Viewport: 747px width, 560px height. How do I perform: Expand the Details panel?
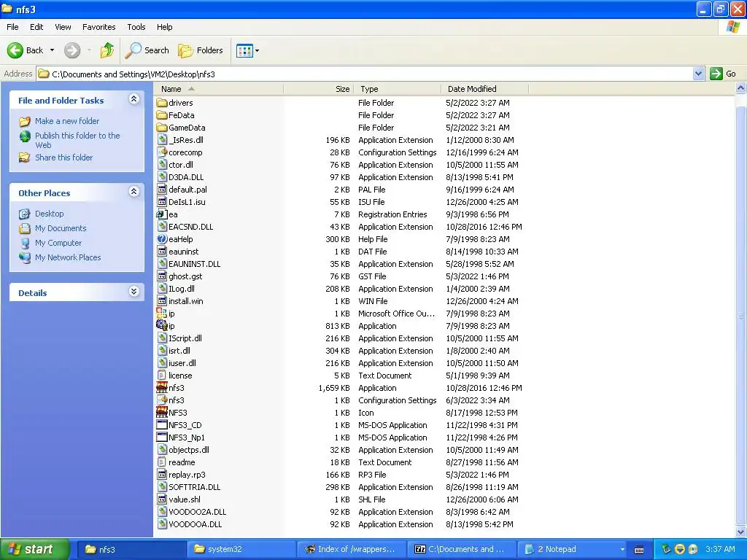point(134,292)
